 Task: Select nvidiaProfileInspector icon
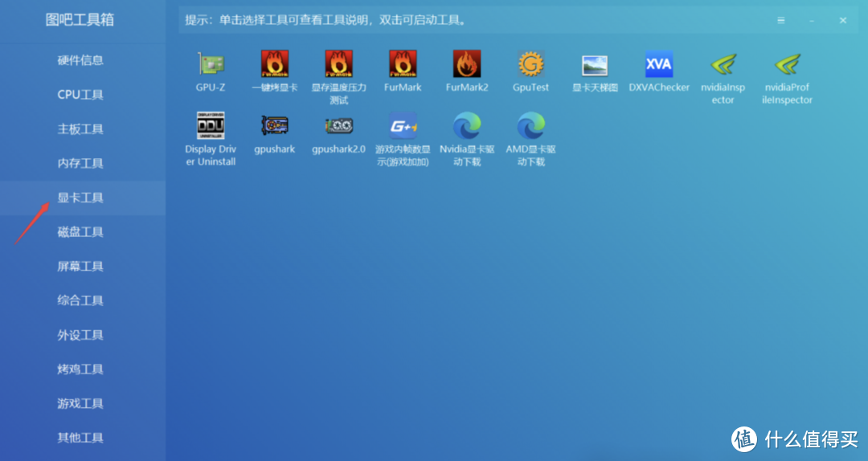(787, 64)
